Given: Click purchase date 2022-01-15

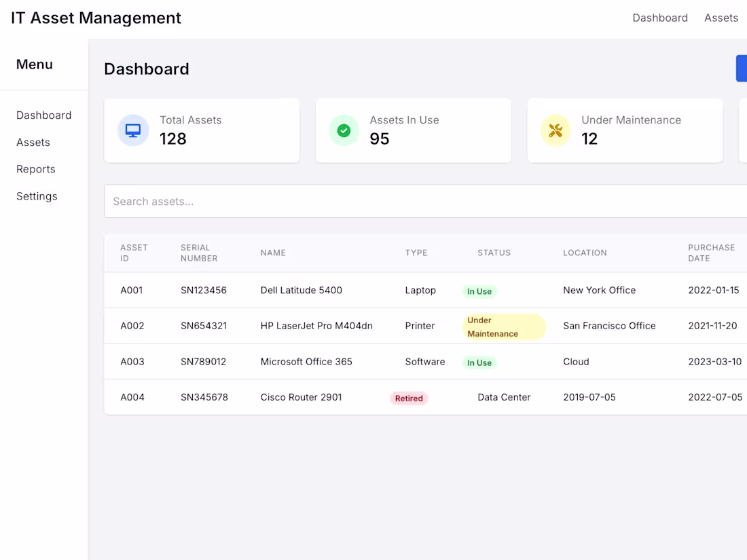Looking at the screenshot, I should [x=714, y=291].
